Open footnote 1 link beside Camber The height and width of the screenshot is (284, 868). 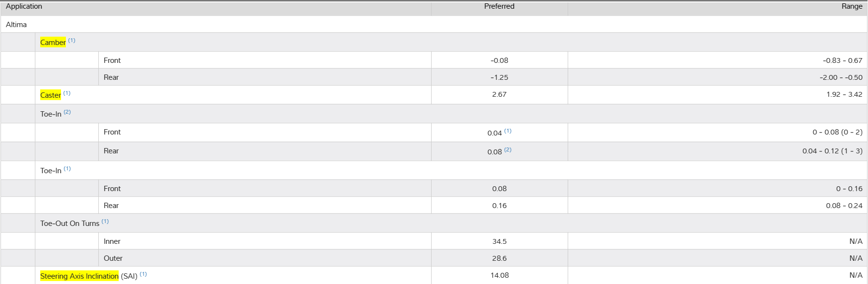pyautogui.click(x=72, y=41)
